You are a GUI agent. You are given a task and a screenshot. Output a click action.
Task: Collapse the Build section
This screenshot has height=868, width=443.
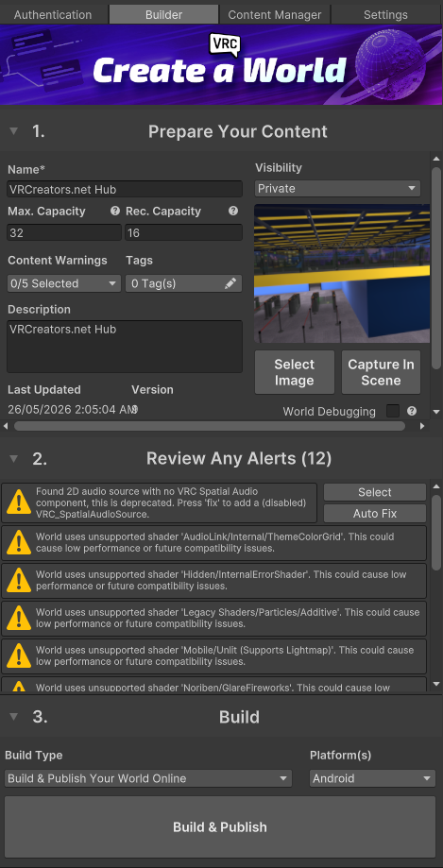coord(14,717)
